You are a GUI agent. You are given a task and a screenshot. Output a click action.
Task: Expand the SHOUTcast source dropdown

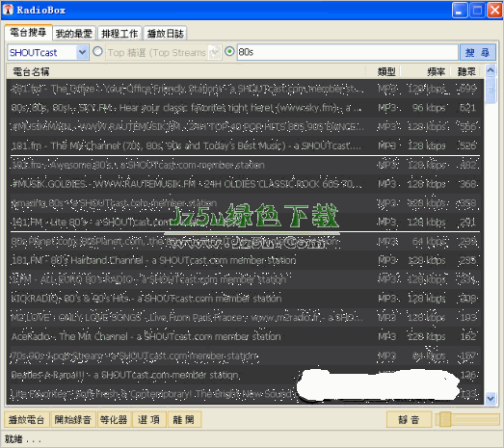pyautogui.click(x=82, y=52)
